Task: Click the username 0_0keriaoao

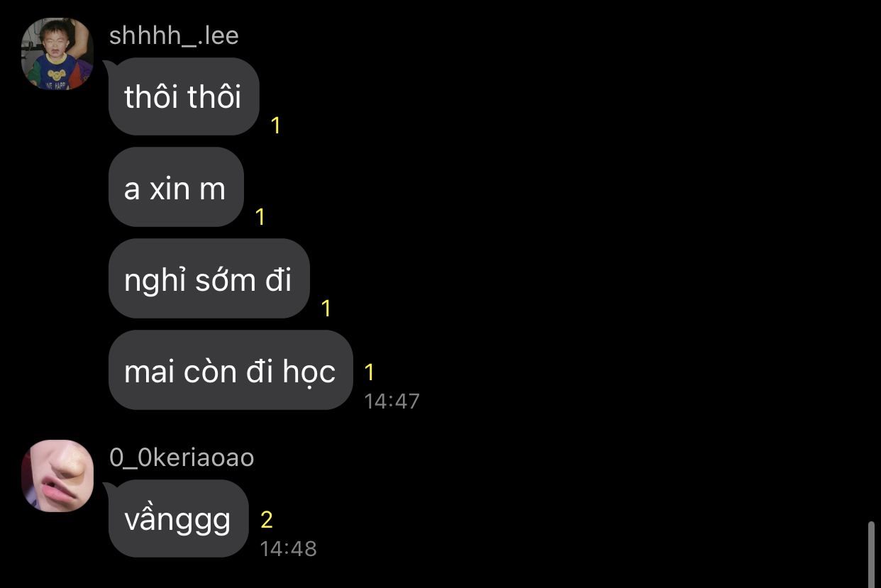Action: (x=182, y=457)
